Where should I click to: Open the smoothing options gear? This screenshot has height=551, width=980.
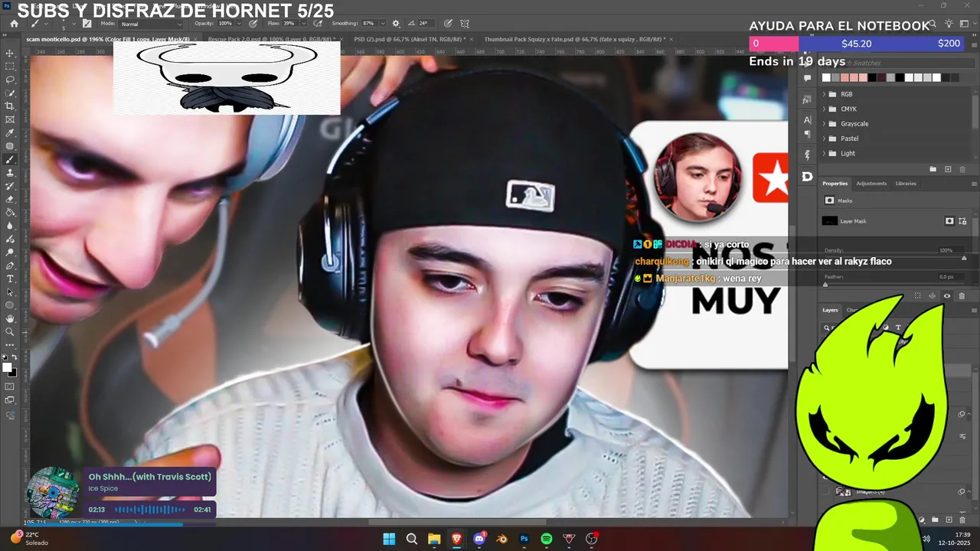point(396,24)
